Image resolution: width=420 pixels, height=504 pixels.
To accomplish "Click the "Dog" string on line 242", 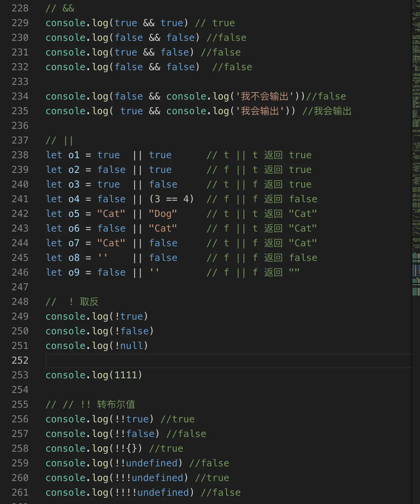I will click(x=163, y=214).
